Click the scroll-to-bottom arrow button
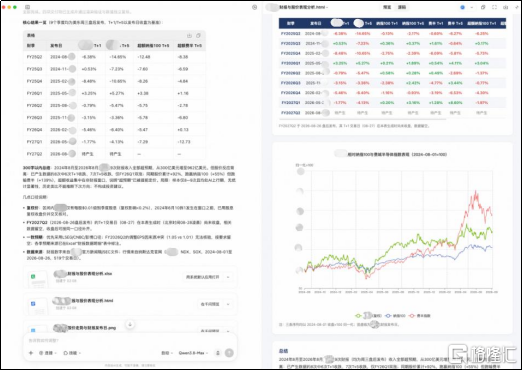Image resolution: width=523 pixels, height=371 pixels. click(x=130, y=324)
